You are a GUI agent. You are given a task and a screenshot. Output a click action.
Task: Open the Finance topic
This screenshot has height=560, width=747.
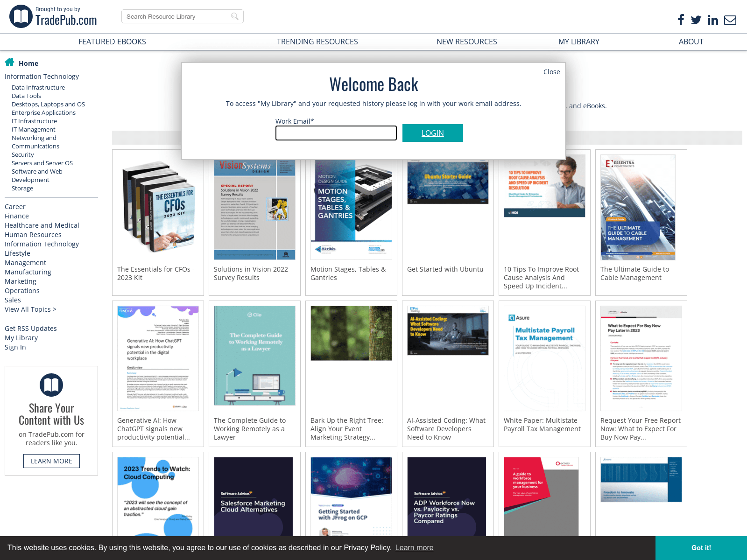pyautogui.click(x=17, y=216)
